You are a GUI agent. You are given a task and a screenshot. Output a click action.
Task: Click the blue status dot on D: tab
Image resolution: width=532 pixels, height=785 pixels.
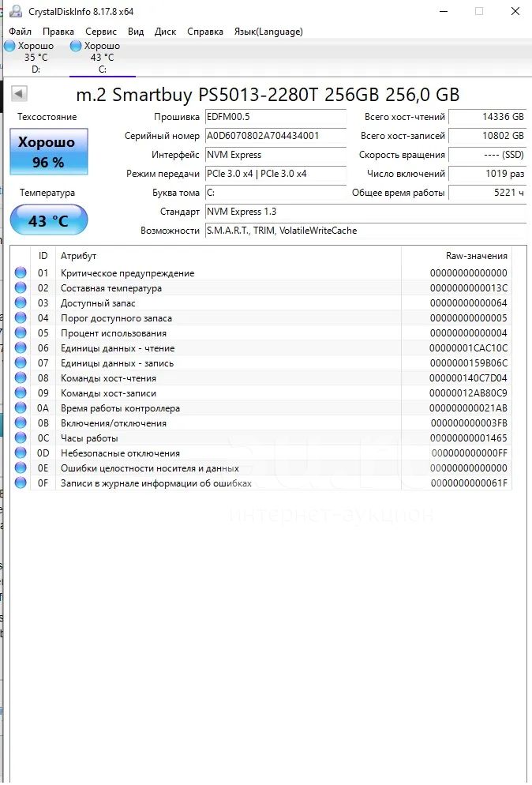(x=9, y=46)
